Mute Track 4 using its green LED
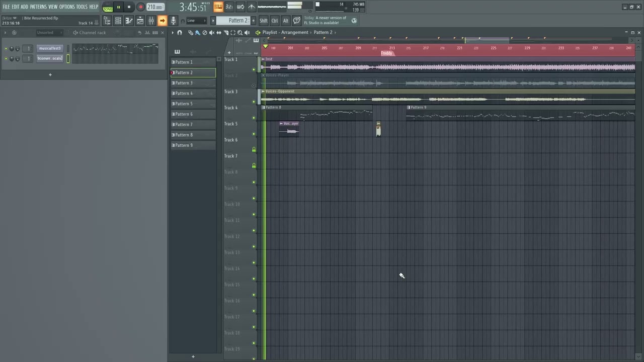644x362 pixels. click(x=254, y=118)
